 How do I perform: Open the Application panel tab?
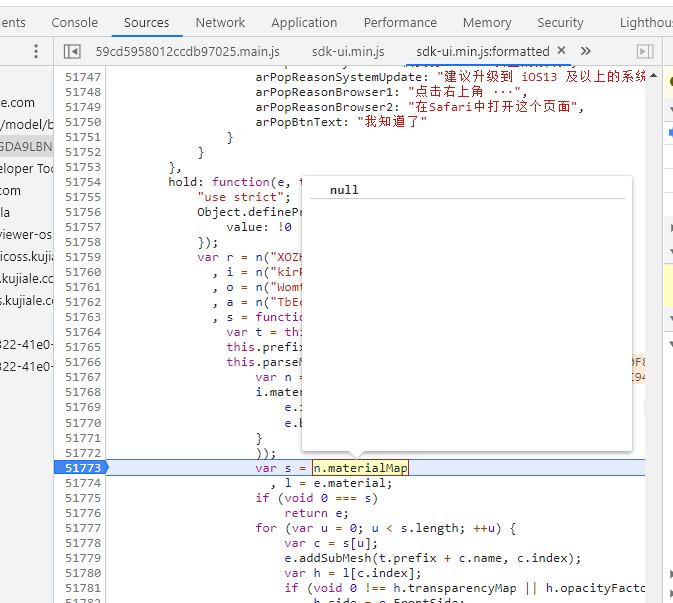[304, 22]
